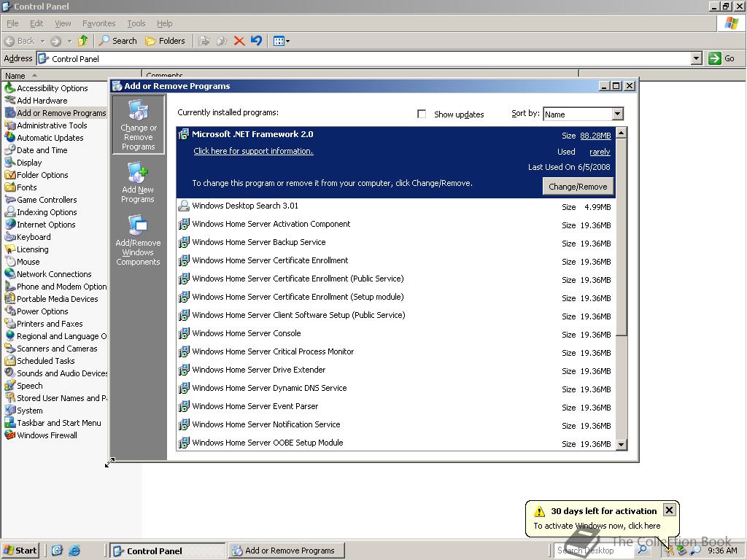Switch to Control Panel taskbar button
Image resolution: width=747 pixels, height=560 pixels.
tap(167, 551)
